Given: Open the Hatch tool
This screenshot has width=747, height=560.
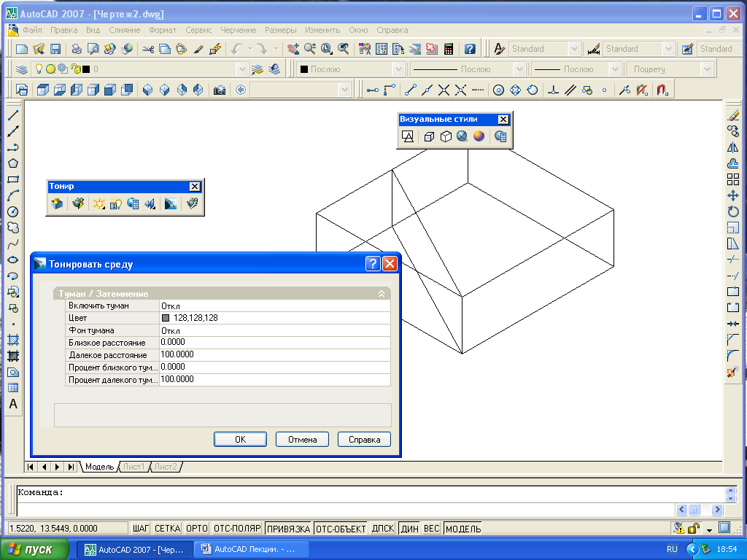Looking at the screenshot, I should [x=13, y=340].
